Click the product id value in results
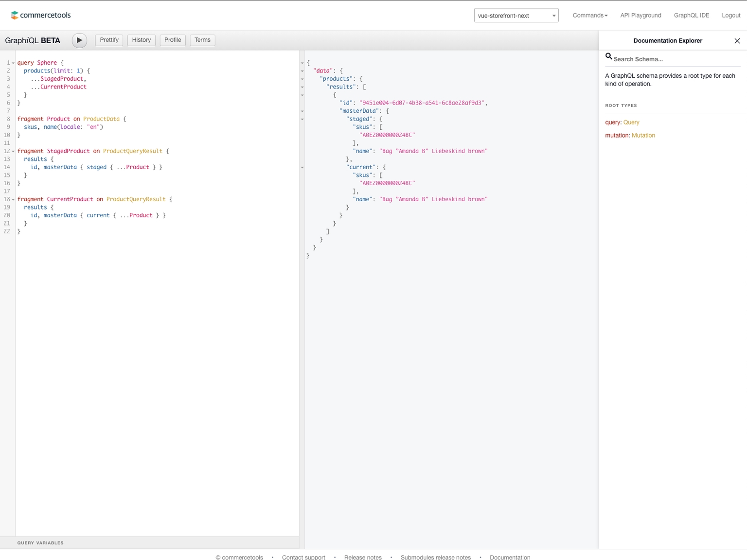Image resolution: width=747 pixels, height=560 pixels. (x=422, y=103)
